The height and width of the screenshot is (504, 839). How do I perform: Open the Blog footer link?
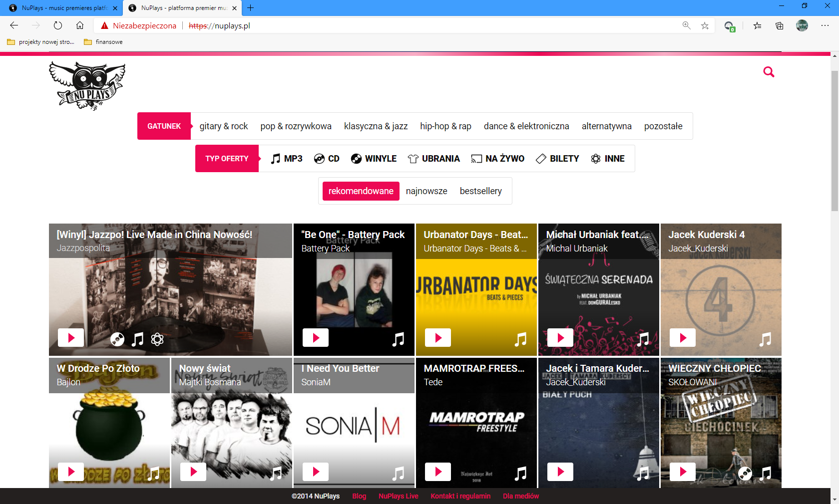[359, 496]
